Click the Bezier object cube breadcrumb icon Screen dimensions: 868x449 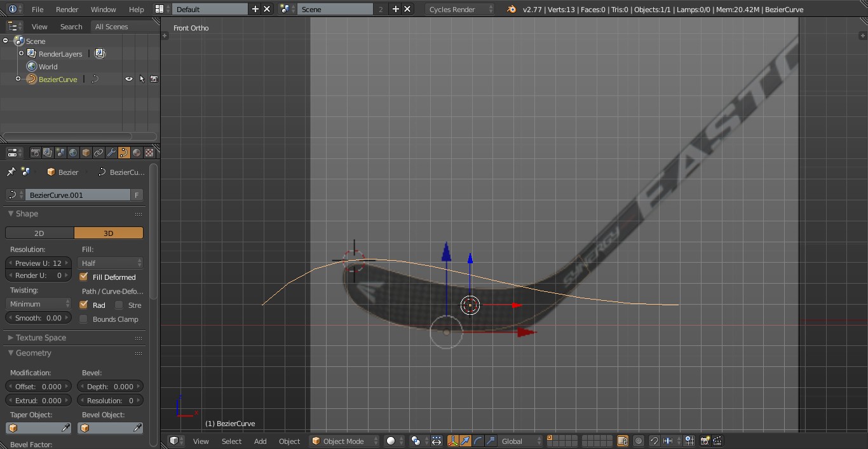point(51,172)
